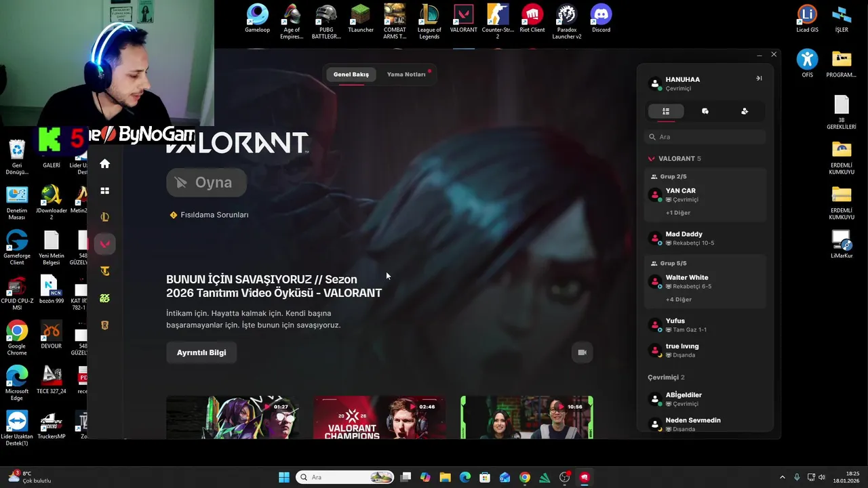Select the VALORANT sidebar icon

[104, 244]
